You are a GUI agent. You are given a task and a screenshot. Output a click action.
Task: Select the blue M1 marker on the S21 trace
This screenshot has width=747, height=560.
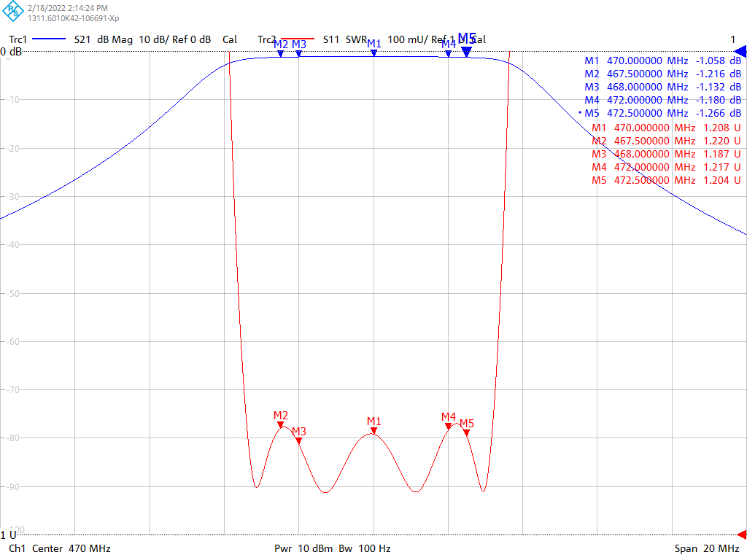[374, 52]
